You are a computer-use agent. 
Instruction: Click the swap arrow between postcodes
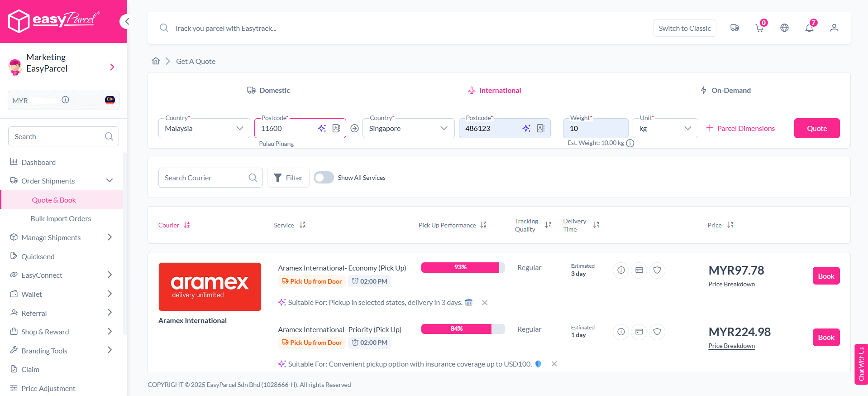pyautogui.click(x=355, y=129)
